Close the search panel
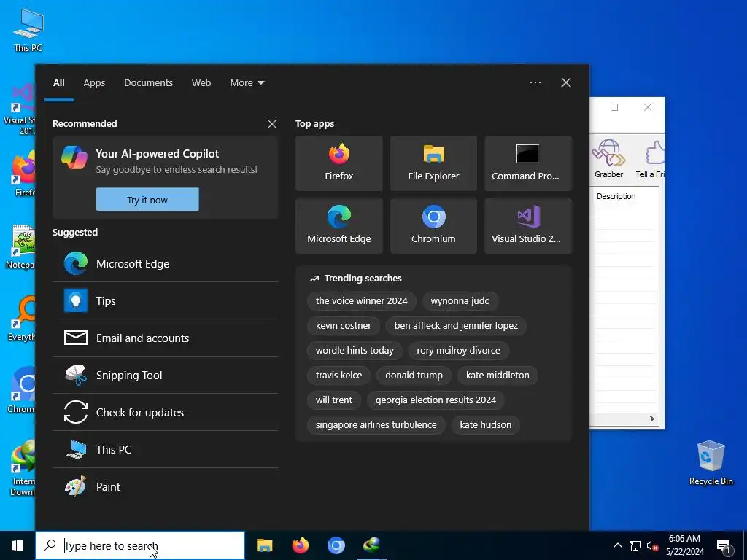Screen dimensions: 747x560 [565, 82]
